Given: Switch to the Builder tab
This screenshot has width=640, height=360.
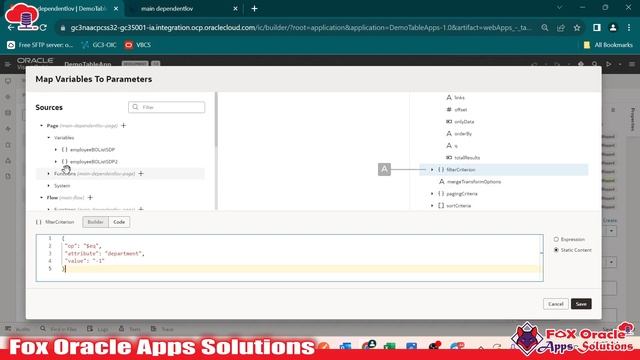Looking at the screenshot, I should pos(96,222).
